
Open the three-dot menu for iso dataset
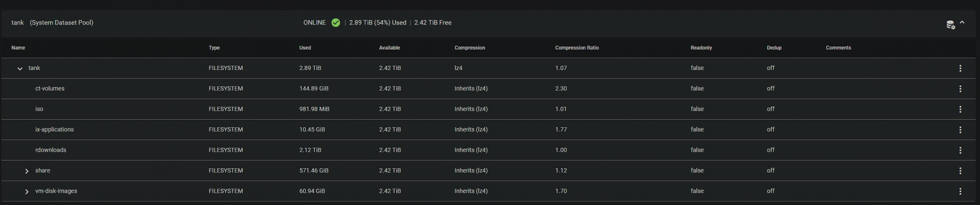click(960, 109)
